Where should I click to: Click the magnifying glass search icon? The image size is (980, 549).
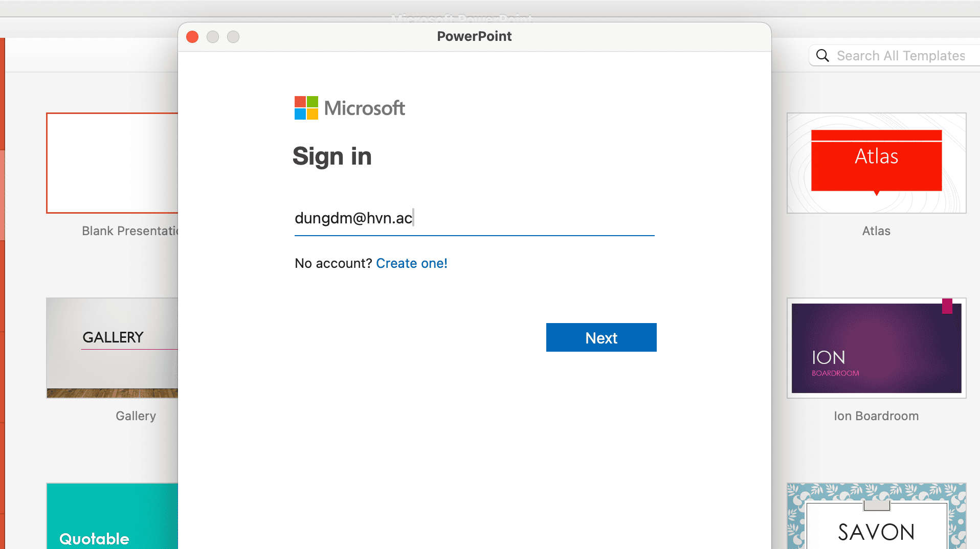(x=822, y=56)
